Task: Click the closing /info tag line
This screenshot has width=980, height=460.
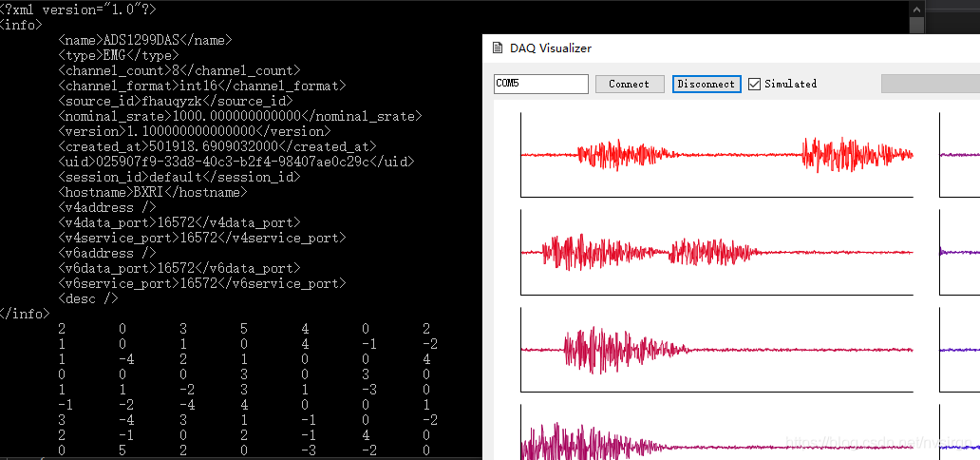Action: click(x=25, y=315)
